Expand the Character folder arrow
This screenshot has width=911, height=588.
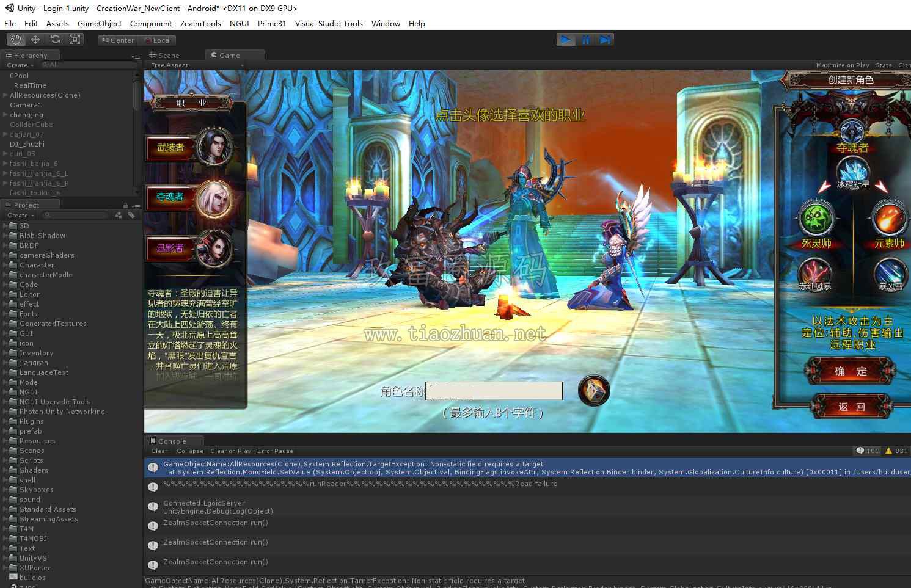pyautogui.click(x=5, y=265)
